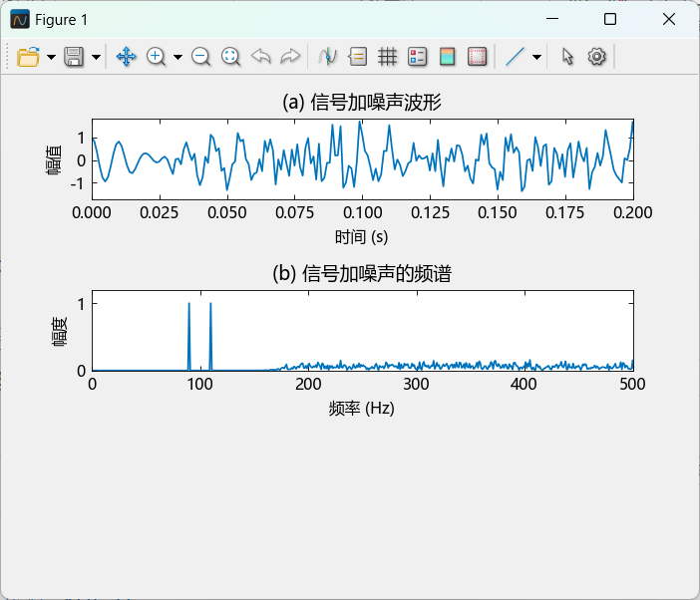Expand the open file dropdown arrow
The width and height of the screenshot is (700, 600).
pyautogui.click(x=51, y=57)
